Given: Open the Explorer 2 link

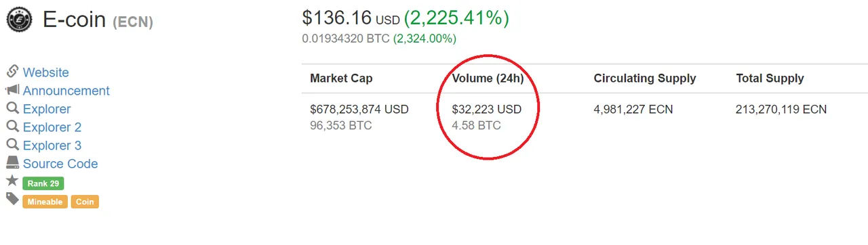Looking at the screenshot, I should point(52,127).
